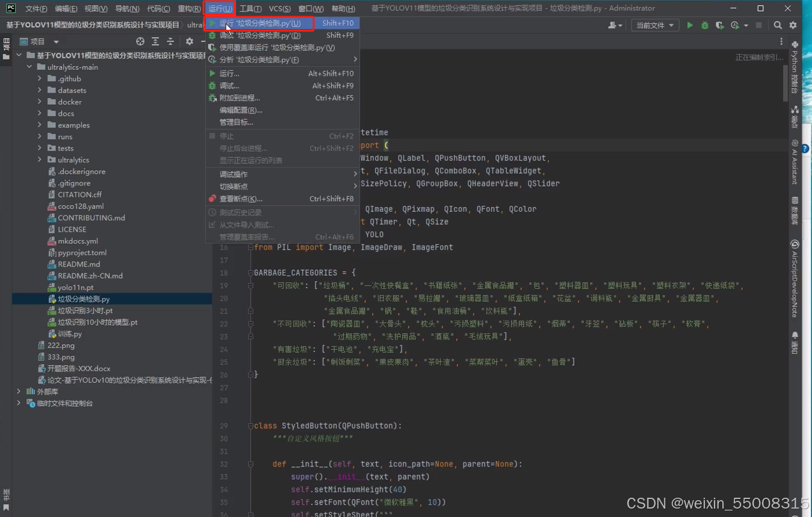Click the Debug bug icon in the toolbar

coord(704,25)
